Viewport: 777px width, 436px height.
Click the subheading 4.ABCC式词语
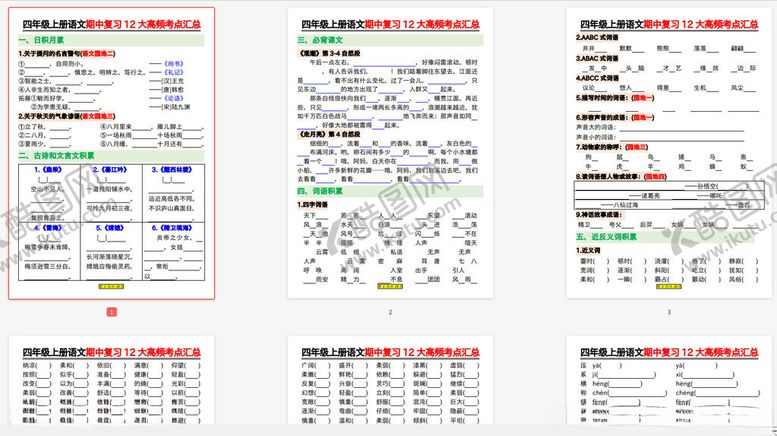597,78
